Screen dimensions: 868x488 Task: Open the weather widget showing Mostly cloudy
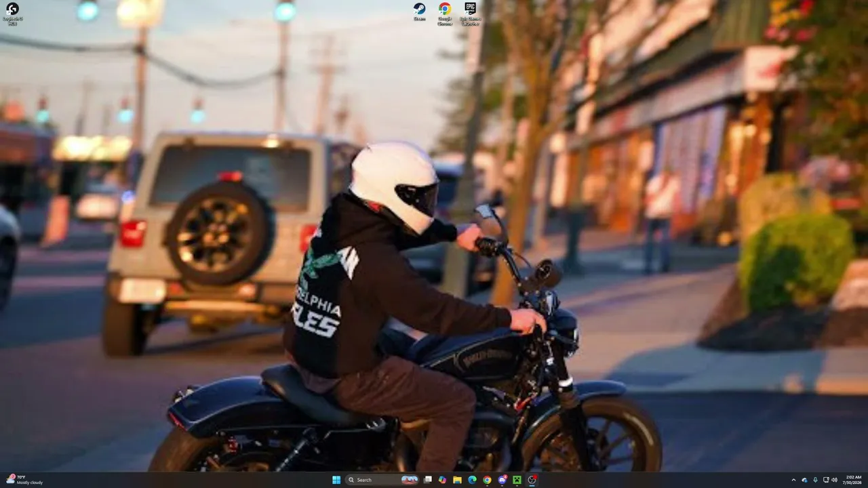pos(24,480)
